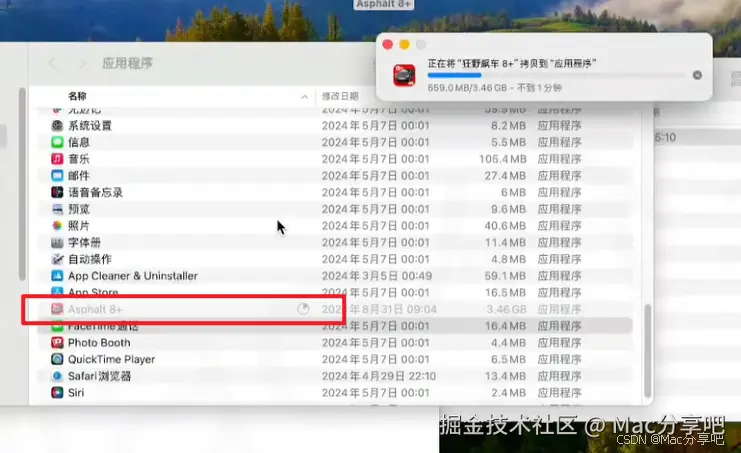741x453 pixels.
Task: Click the 字体册 font book icon
Action: pyautogui.click(x=57, y=242)
